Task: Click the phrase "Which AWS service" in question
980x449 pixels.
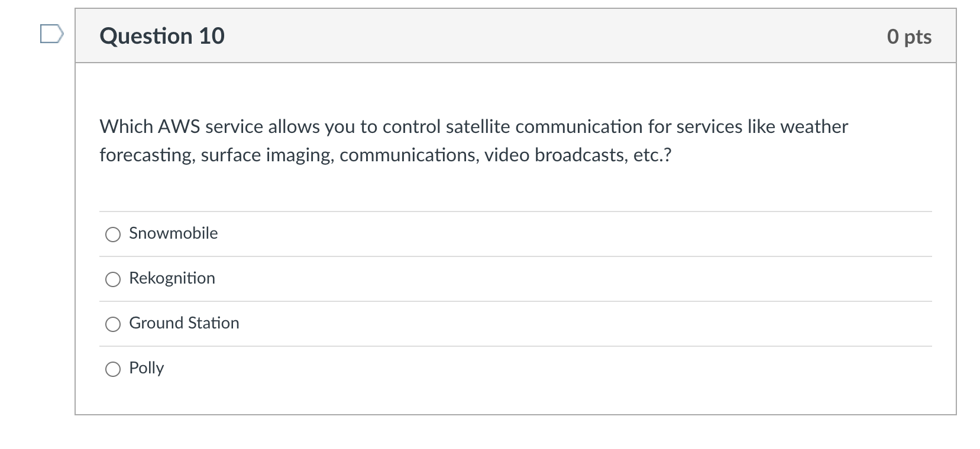Action: 181,126
